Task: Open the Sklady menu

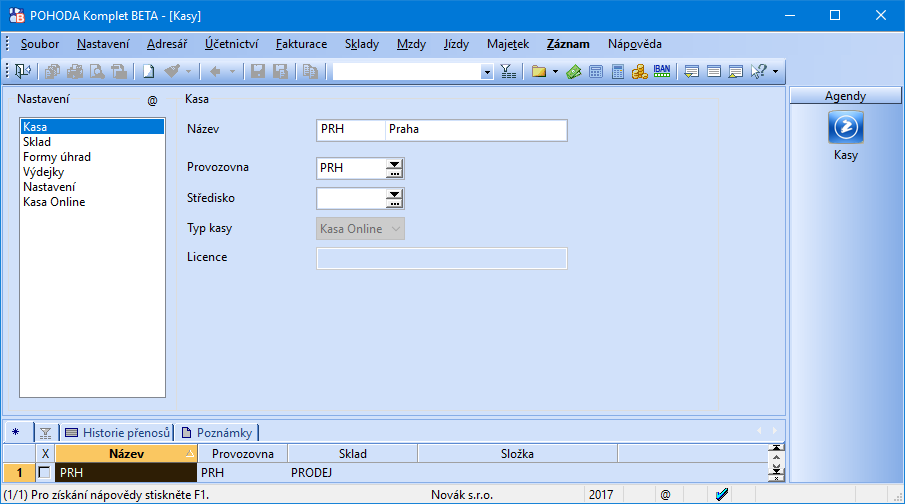Action: [362, 44]
